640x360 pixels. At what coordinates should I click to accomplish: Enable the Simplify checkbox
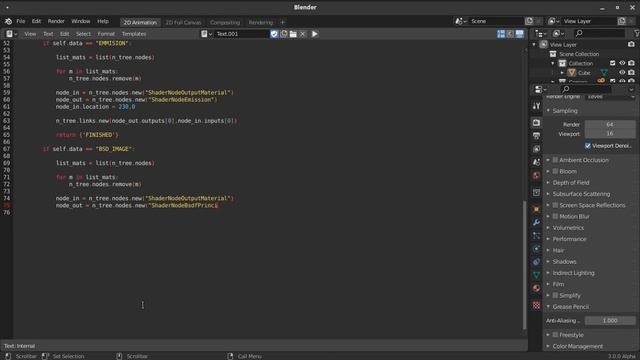click(x=555, y=296)
